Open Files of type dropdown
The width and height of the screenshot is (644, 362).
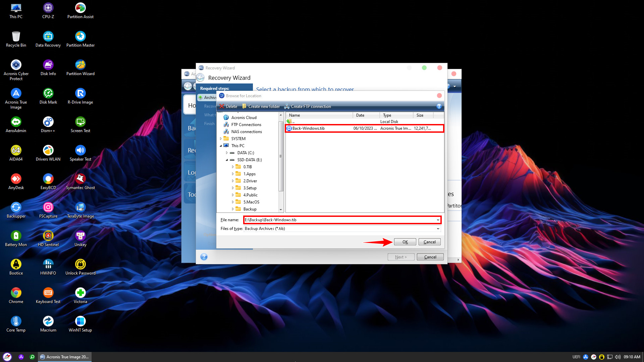[x=438, y=229]
